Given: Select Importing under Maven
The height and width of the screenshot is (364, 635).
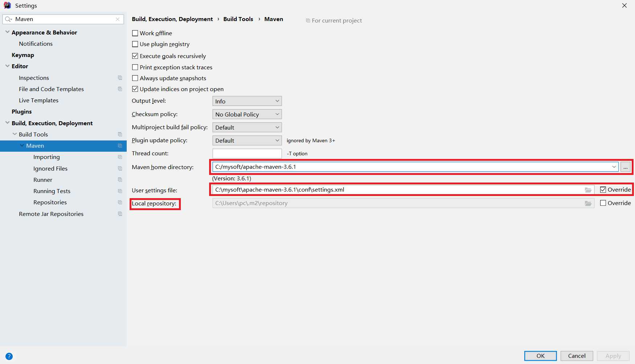Looking at the screenshot, I should coord(46,157).
